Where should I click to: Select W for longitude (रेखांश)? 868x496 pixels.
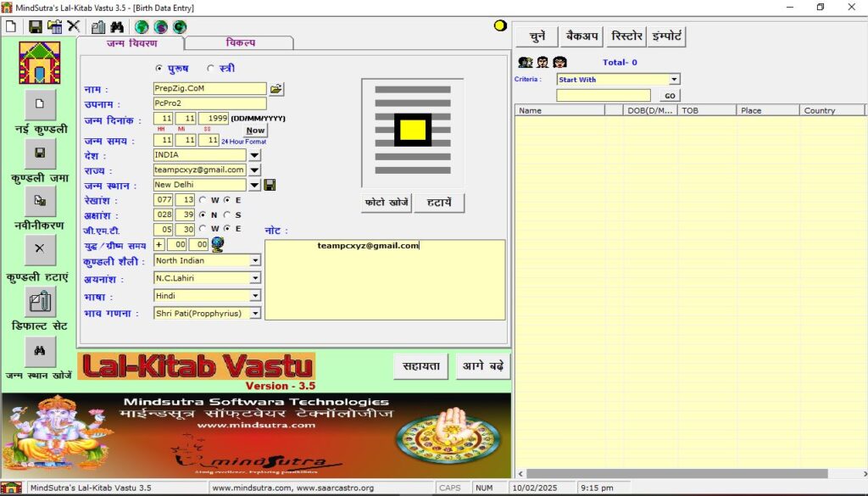click(x=203, y=200)
